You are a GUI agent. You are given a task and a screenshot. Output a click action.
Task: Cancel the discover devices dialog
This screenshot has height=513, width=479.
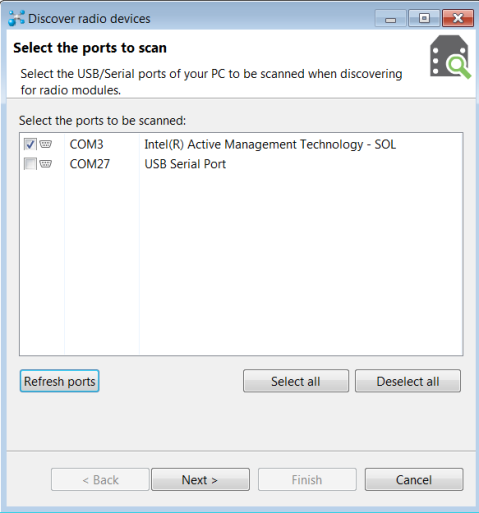414,480
